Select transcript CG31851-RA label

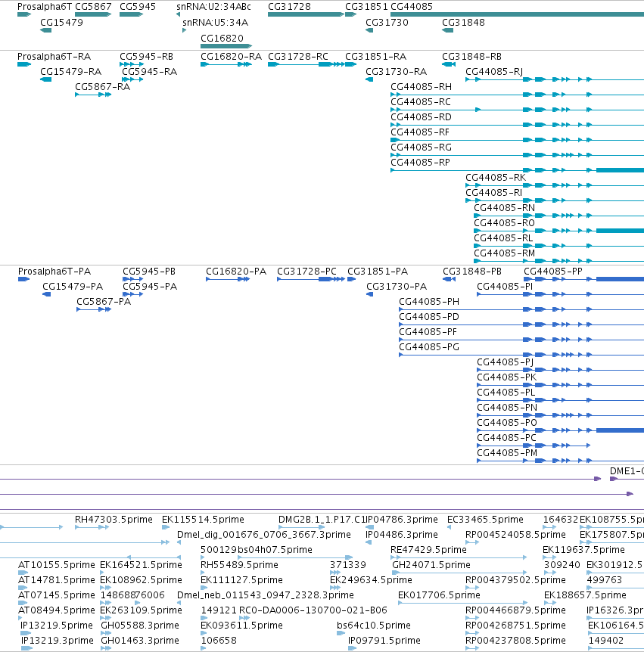(376, 57)
